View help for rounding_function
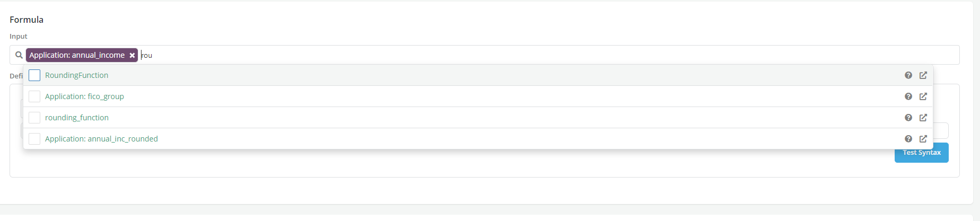The image size is (980, 221). coord(908,118)
